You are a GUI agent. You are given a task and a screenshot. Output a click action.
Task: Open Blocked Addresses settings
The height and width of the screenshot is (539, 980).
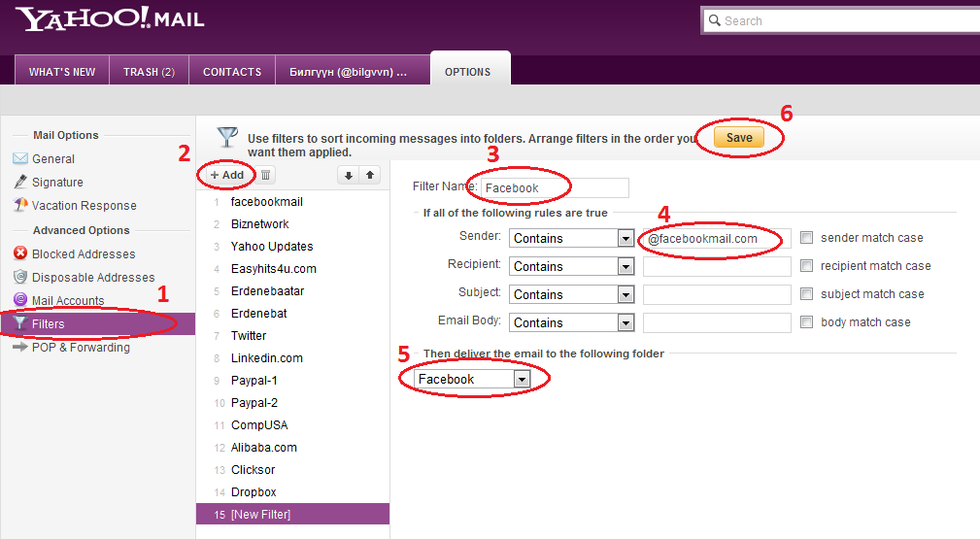(84, 253)
